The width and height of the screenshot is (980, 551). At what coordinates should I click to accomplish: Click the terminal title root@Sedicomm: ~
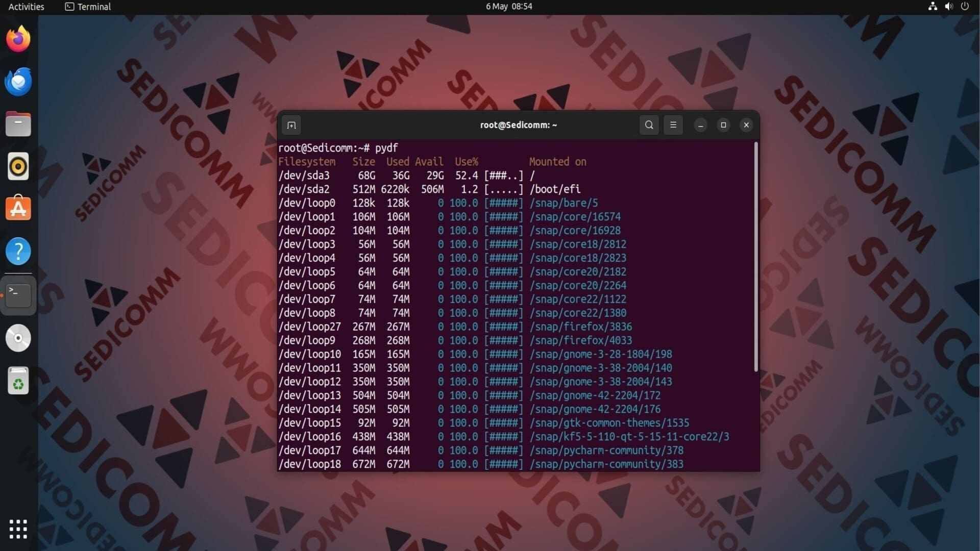point(518,125)
